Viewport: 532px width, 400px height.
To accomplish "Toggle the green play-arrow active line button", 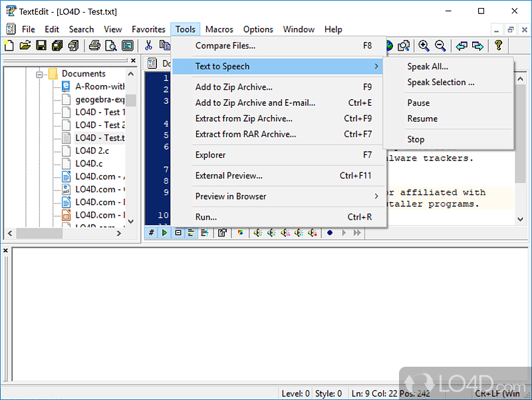I will click(x=164, y=232).
